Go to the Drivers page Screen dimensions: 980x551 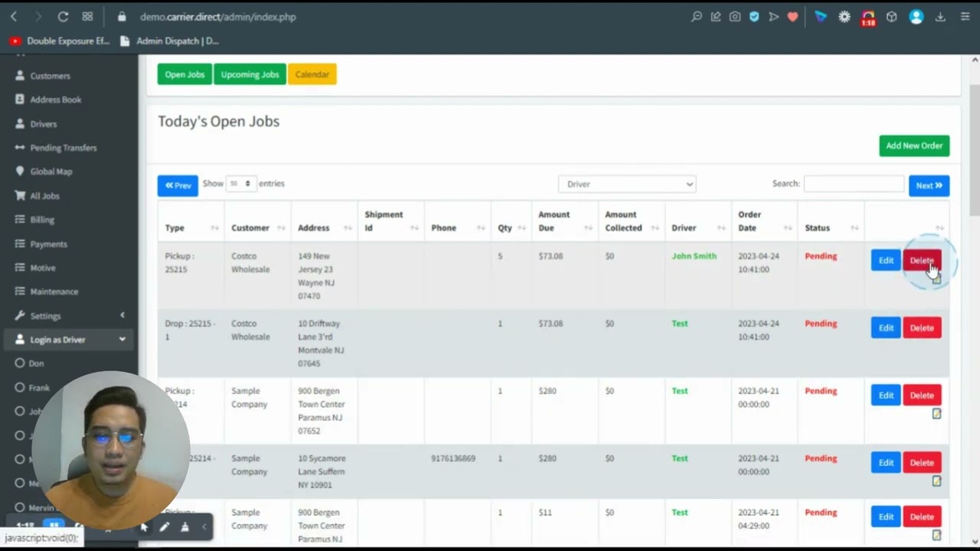click(43, 124)
